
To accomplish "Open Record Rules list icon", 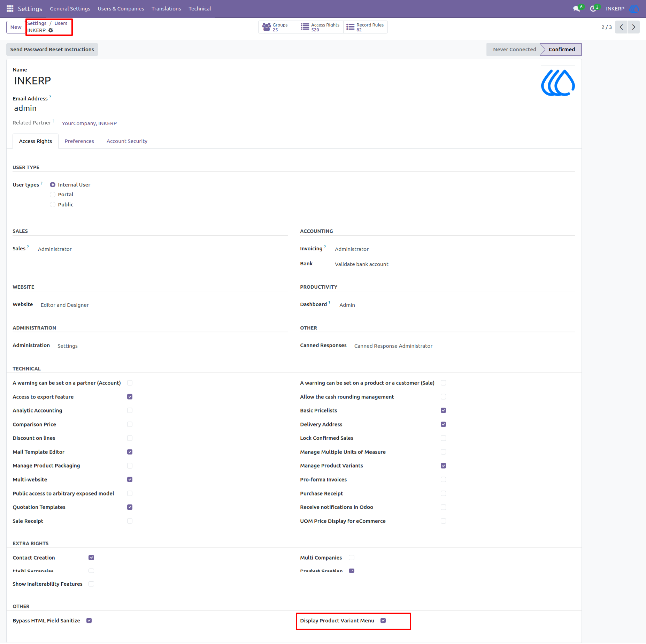I will coord(350,27).
